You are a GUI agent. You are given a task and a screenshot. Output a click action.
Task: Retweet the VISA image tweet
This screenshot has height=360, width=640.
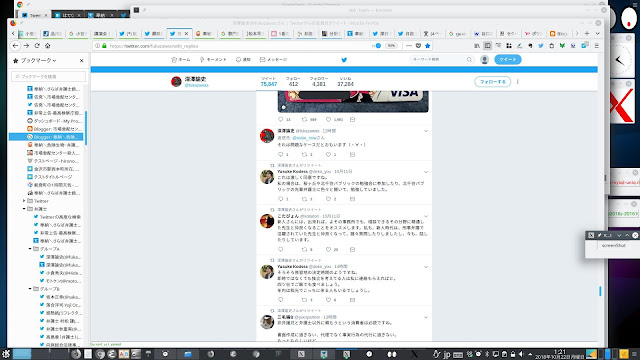[x=304, y=120]
